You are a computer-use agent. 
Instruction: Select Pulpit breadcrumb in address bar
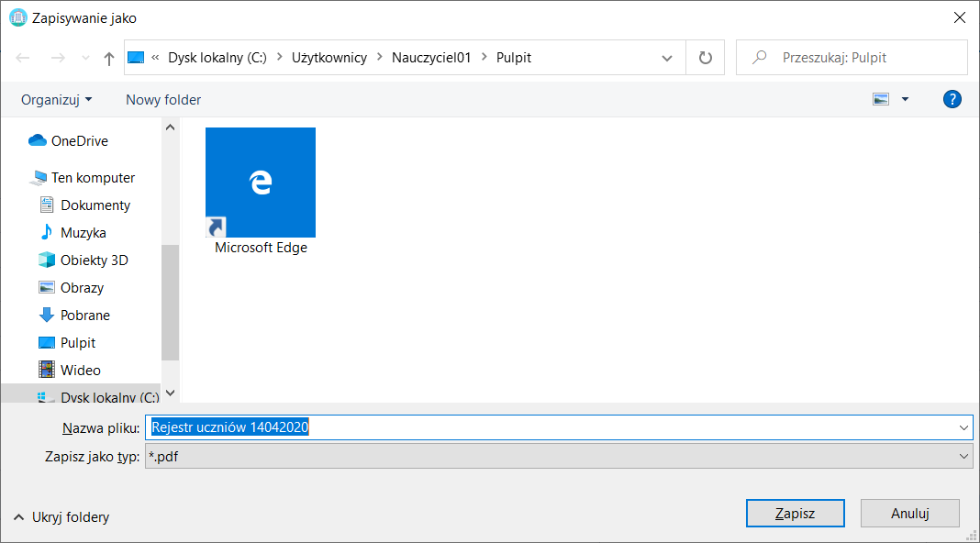(x=514, y=58)
